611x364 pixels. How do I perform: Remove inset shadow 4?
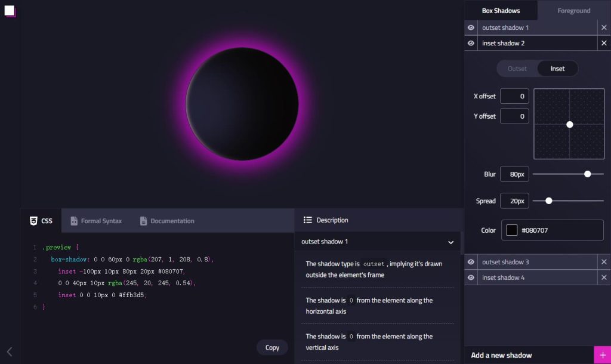click(x=604, y=277)
